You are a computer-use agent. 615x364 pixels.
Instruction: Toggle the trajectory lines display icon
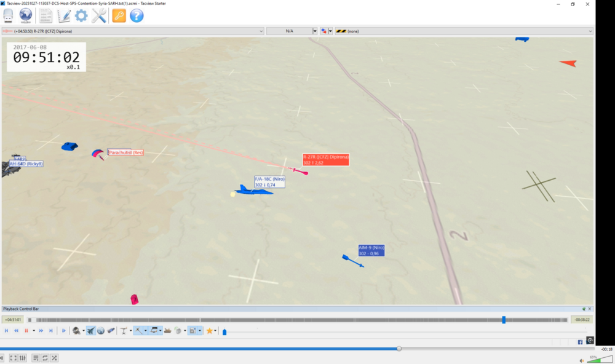coord(138,331)
